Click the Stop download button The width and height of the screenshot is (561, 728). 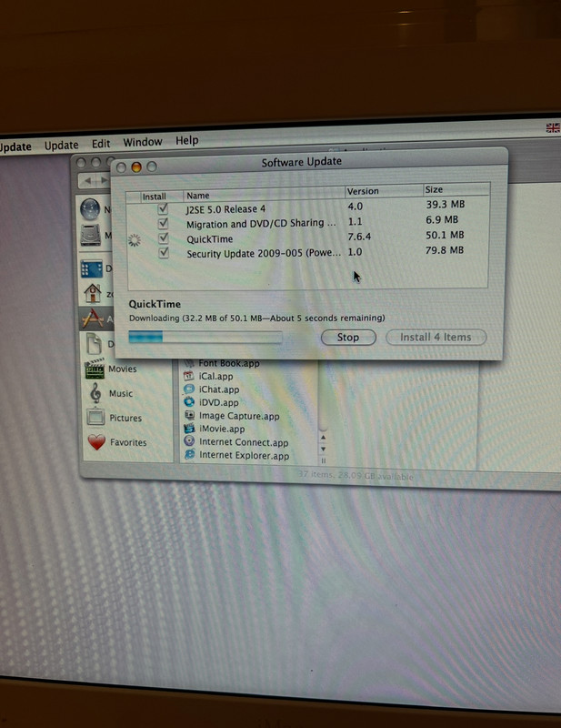[348, 338]
